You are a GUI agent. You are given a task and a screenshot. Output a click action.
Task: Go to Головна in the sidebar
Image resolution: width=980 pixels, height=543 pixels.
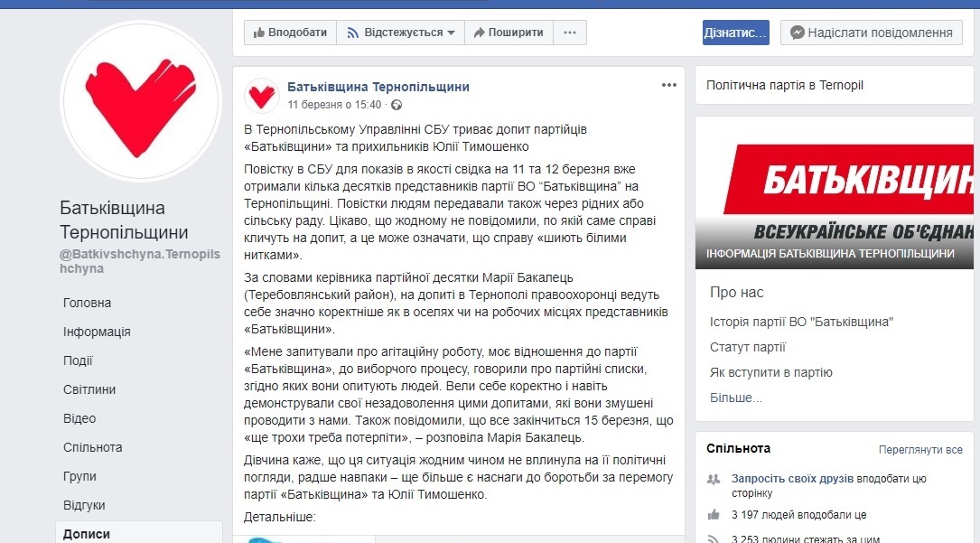(87, 303)
